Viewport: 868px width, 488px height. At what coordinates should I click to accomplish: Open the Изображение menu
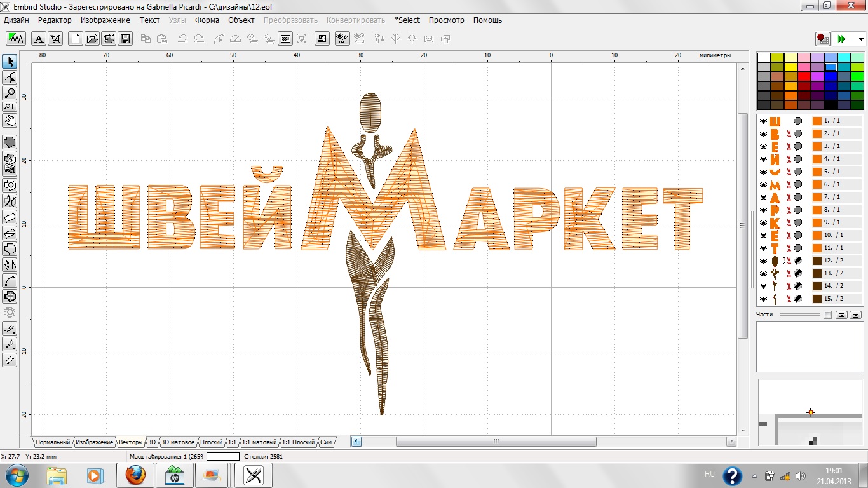pyautogui.click(x=105, y=20)
